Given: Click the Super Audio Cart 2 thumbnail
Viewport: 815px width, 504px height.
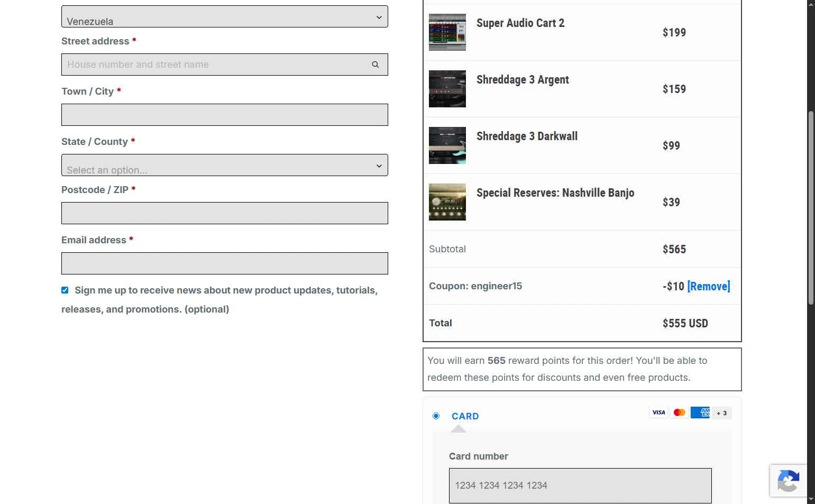Looking at the screenshot, I should (x=447, y=32).
